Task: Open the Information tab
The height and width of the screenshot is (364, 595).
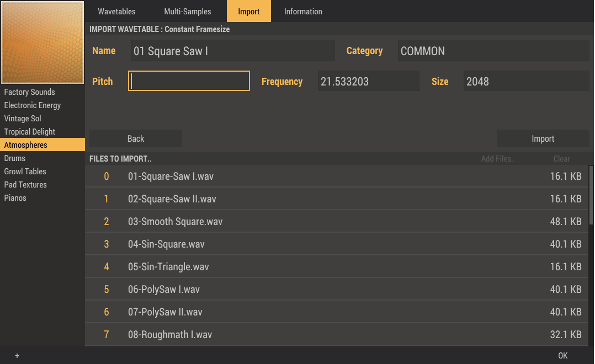Action: [303, 12]
